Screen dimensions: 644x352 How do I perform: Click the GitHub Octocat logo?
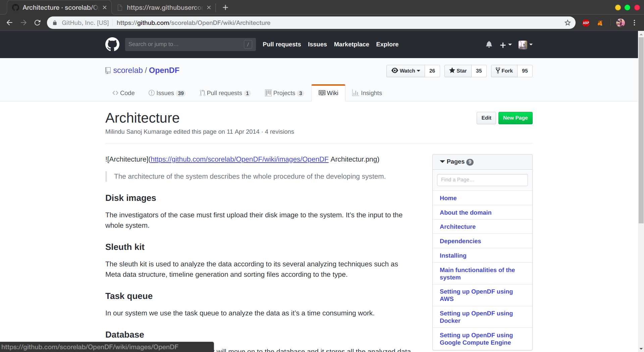[x=112, y=44]
